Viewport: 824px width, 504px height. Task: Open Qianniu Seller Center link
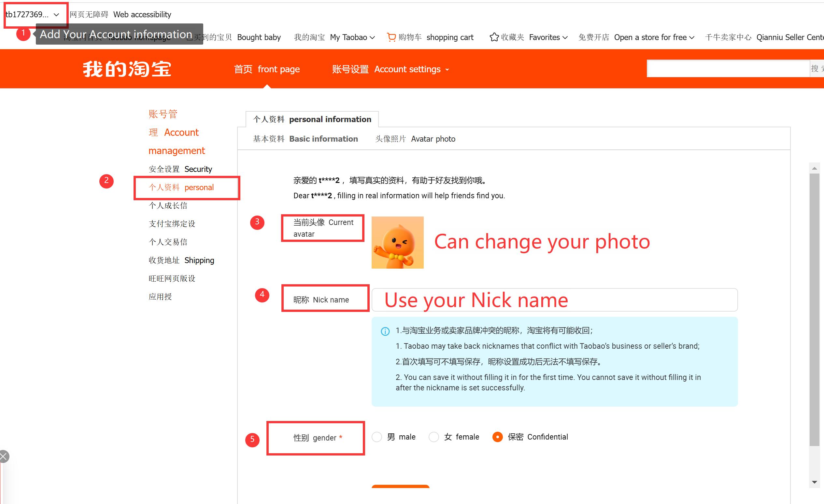(x=764, y=37)
